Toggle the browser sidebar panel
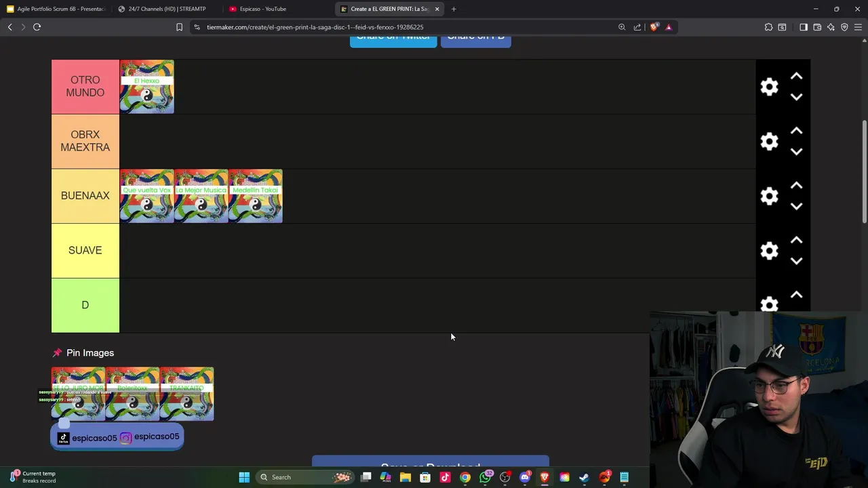The image size is (868, 488). coord(804,27)
